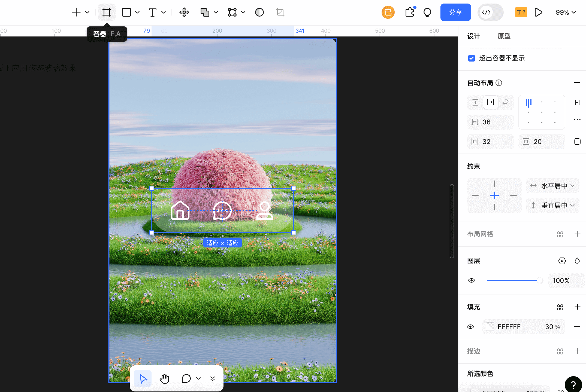The image size is (586, 392).
Task: Select the container tool in the toolbar
Action: point(107,12)
